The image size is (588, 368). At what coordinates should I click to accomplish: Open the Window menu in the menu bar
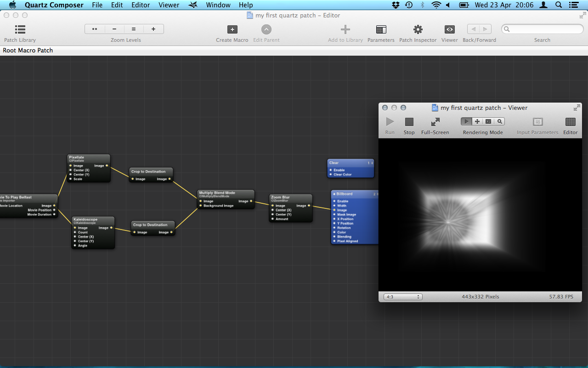(x=218, y=5)
